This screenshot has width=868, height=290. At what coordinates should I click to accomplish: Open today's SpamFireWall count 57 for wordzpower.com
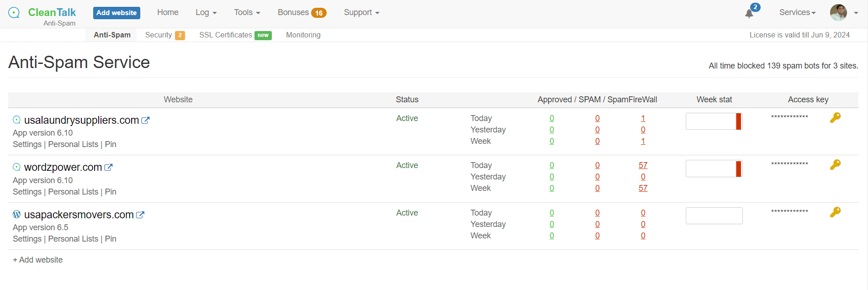(x=643, y=165)
